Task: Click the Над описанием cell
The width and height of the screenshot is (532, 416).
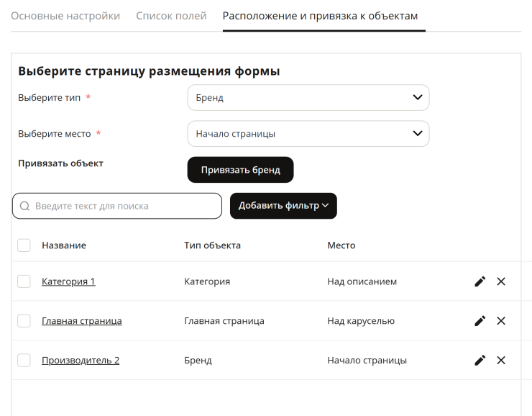Action: pos(362,281)
